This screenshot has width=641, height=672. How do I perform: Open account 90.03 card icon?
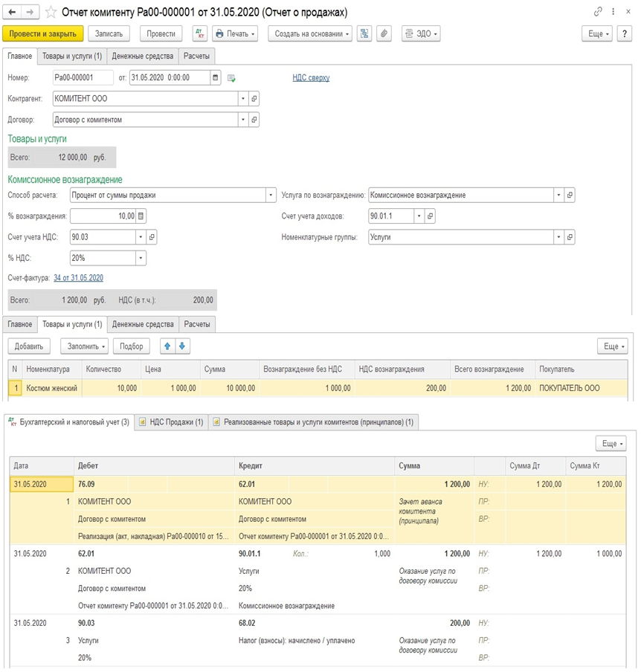(x=152, y=237)
